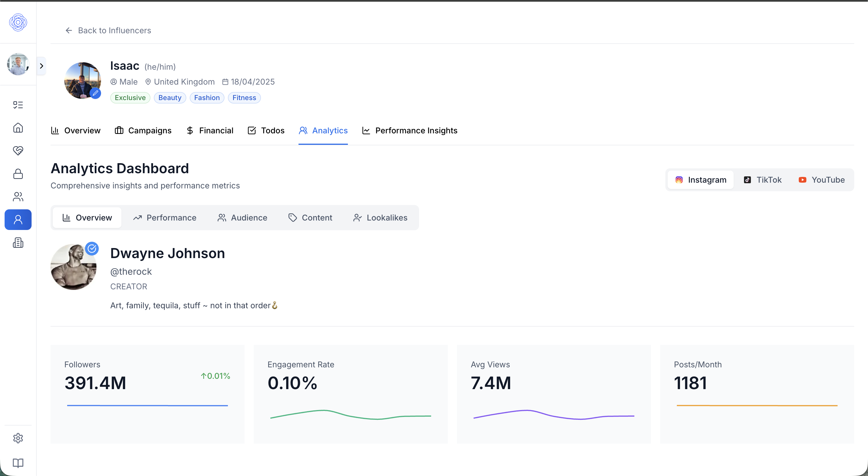Open the two-person users sidebar icon
Image resolution: width=868 pixels, height=476 pixels.
[x=18, y=197]
